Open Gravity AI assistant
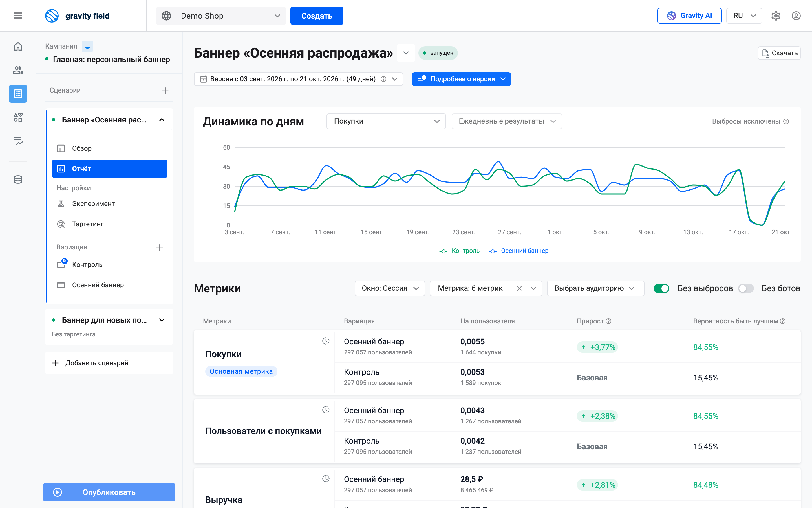Screen dimensions: 812x508 click(x=689, y=16)
